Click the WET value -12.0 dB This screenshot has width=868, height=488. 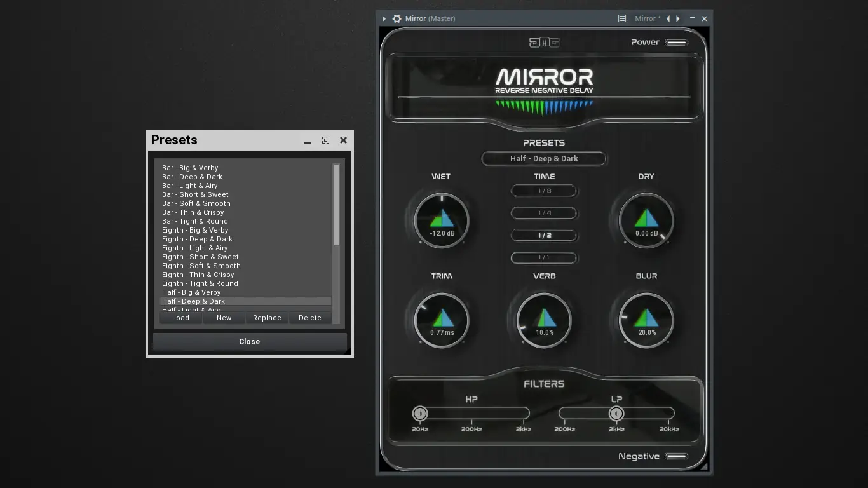tap(442, 233)
